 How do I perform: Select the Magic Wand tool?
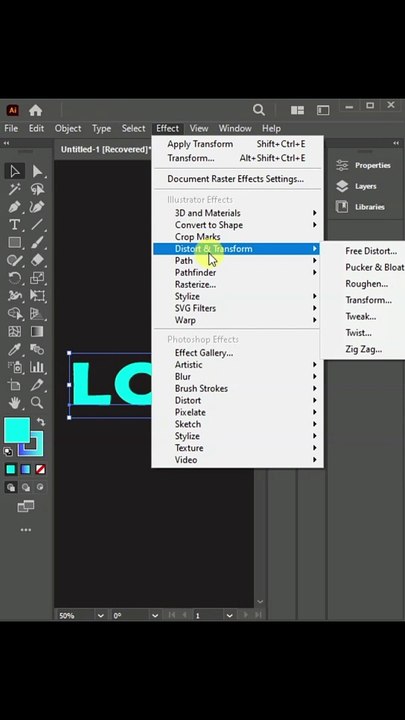pyautogui.click(x=15, y=189)
